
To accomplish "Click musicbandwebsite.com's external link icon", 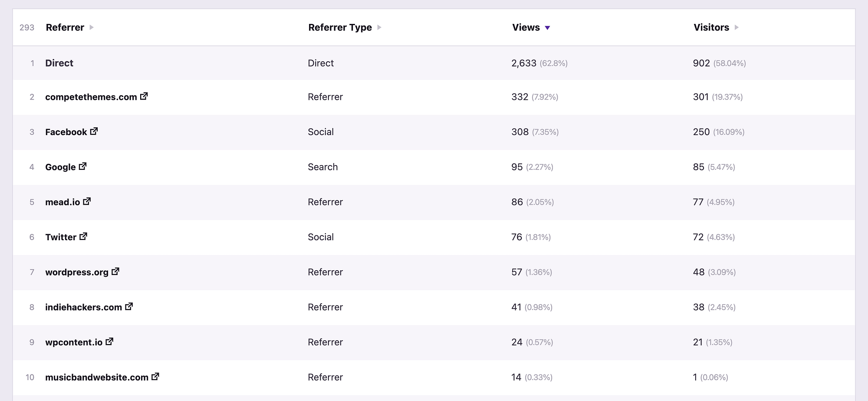I will (x=155, y=377).
